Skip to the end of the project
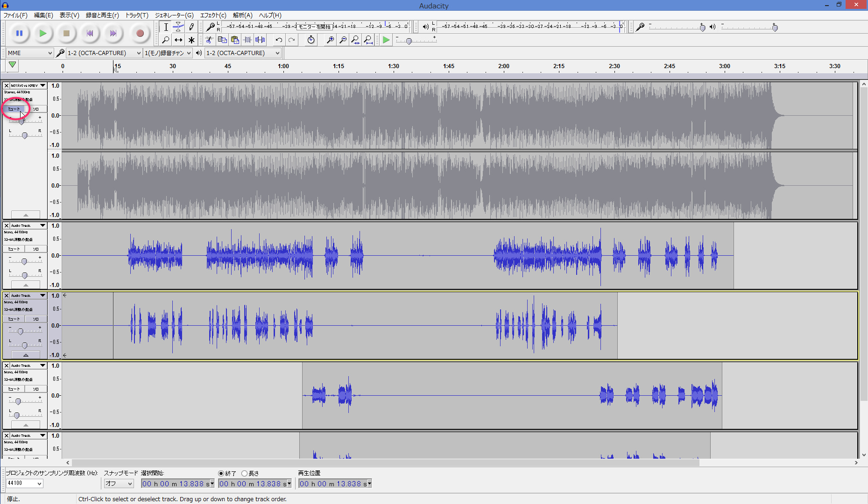Image resolution: width=868 pixels, height=504 pixels. pyautogui.click(x=113, y=33)
